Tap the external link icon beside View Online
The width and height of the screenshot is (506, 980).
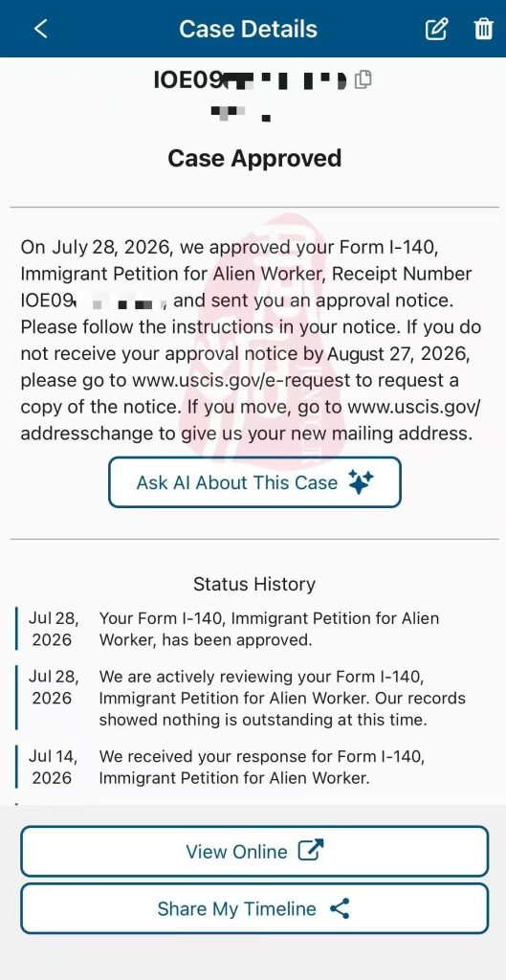311,851
